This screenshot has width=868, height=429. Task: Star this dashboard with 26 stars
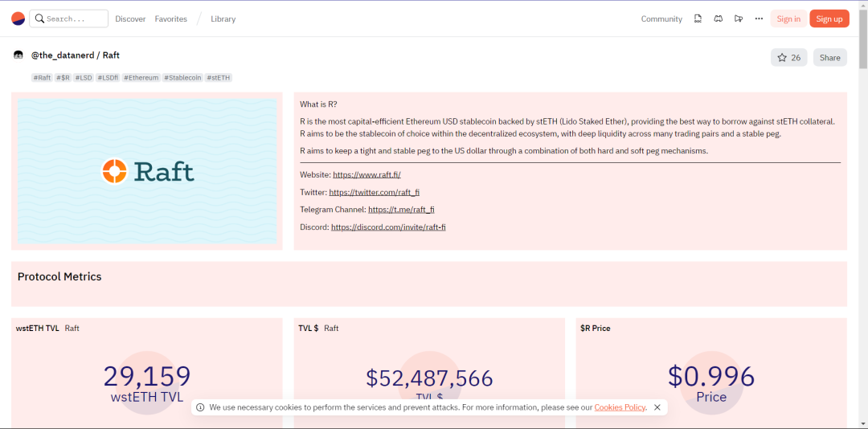coord(789,58)
